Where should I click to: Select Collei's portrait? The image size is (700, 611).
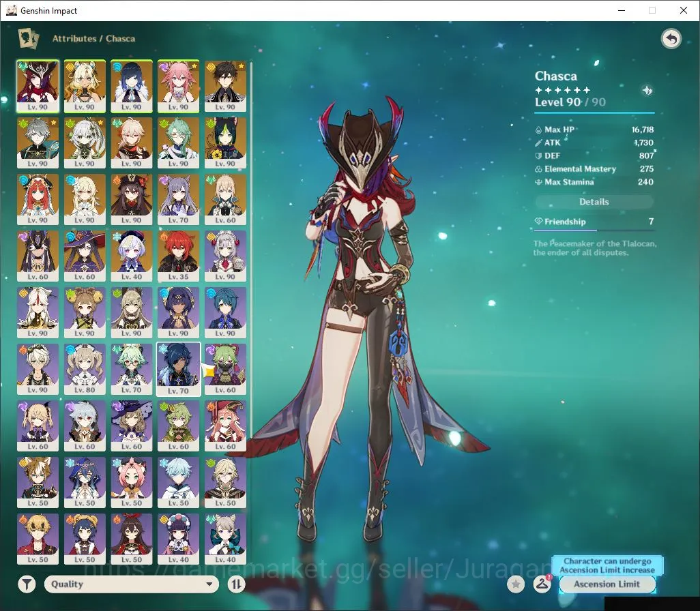click(x=179, y=426)
